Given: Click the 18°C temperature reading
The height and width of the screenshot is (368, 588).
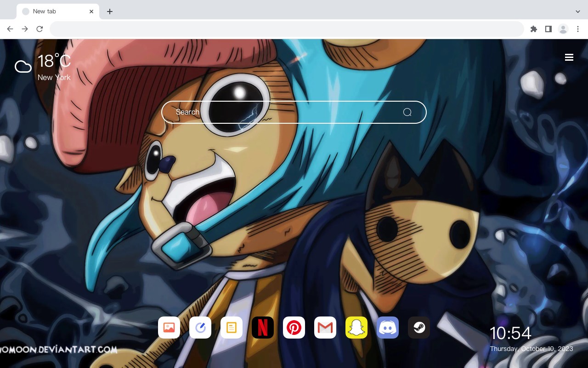Looking at the screenshot, I should click(x=54, y=61).
